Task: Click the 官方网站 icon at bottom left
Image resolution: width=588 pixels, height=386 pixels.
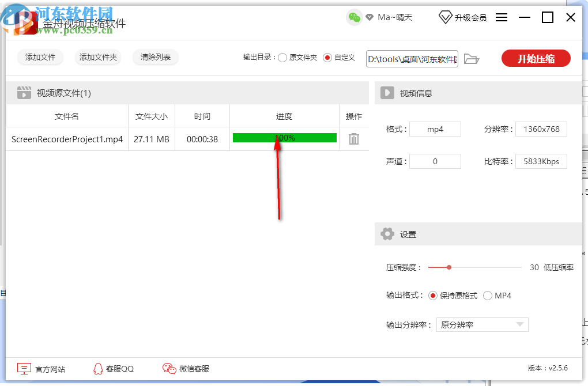Action: 23,368
